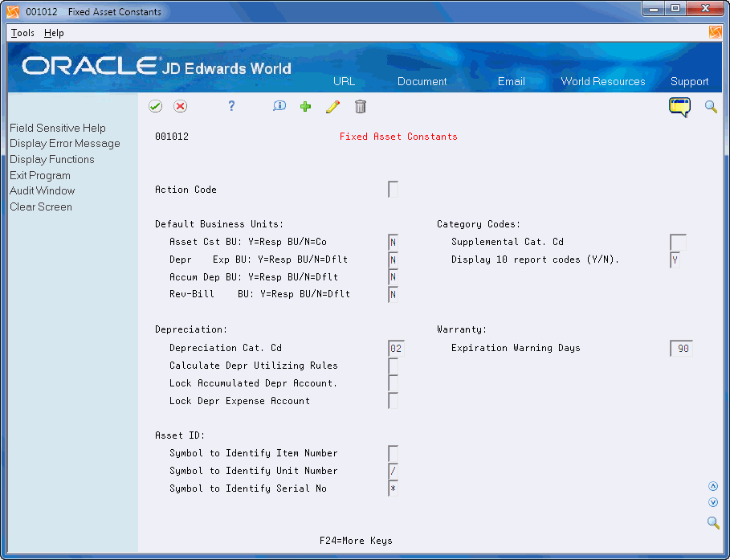Click the red Fixed Asset Constants title

(x=398, y=137)
